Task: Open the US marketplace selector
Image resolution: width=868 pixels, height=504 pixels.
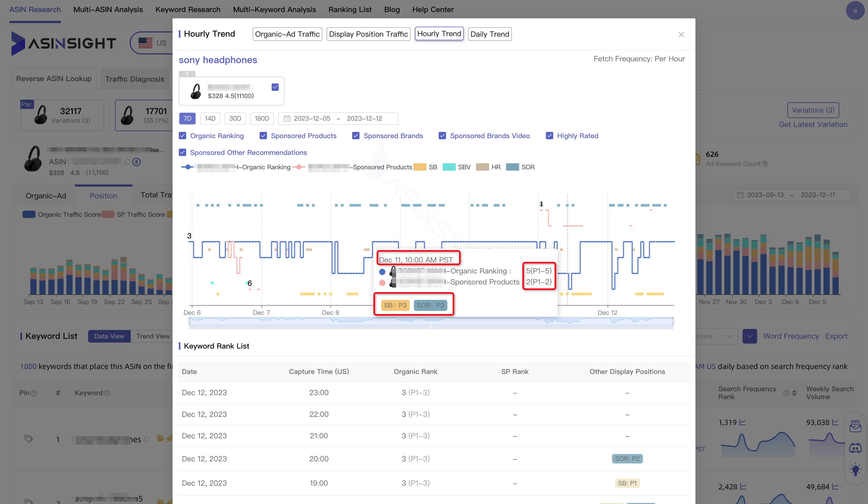Action: (152, 43)
